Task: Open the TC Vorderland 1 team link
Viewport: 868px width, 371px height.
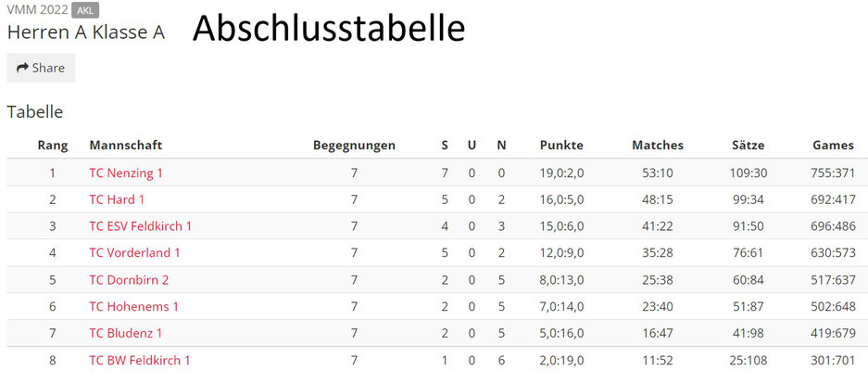Action: click(134, 253)
